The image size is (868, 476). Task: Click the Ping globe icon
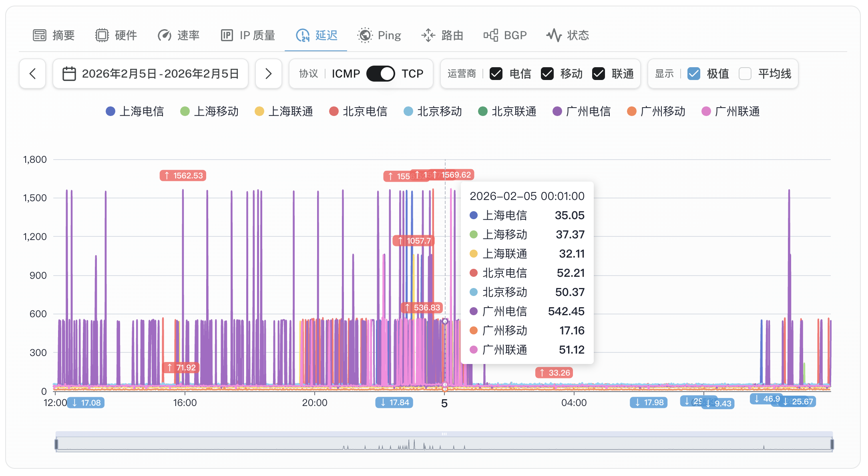click(365, 35)
